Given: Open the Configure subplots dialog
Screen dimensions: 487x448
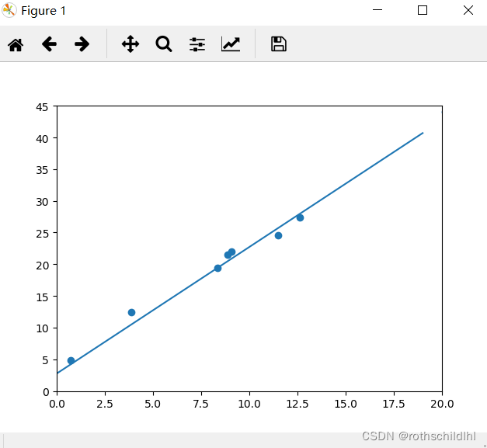Looking at the screenshot, I should tap(197, 44).
